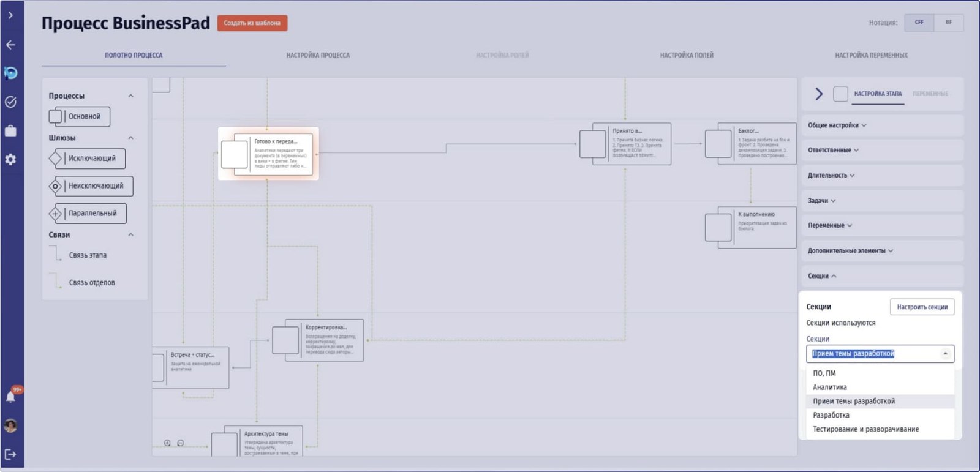Zoom out on the process canvas
This screenshot has height=472, width=980.
pyautogui.click(x=181, y=443)
